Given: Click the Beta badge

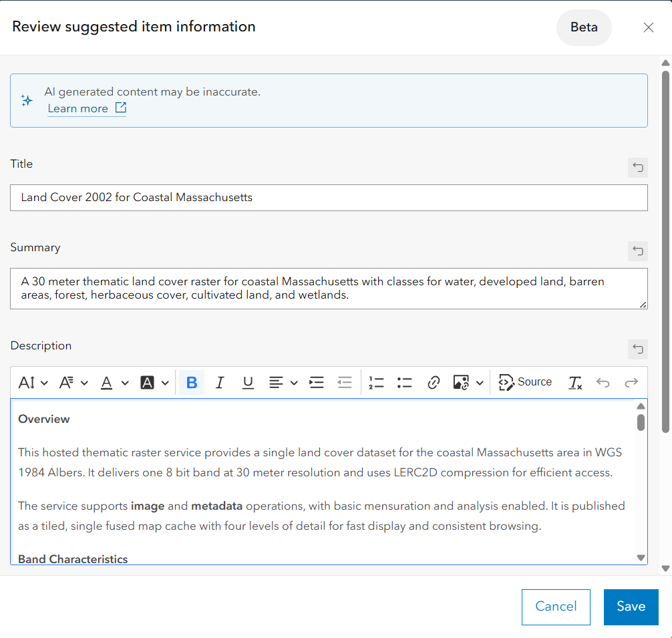Looking at the screenshot, I should click(584, 27).
